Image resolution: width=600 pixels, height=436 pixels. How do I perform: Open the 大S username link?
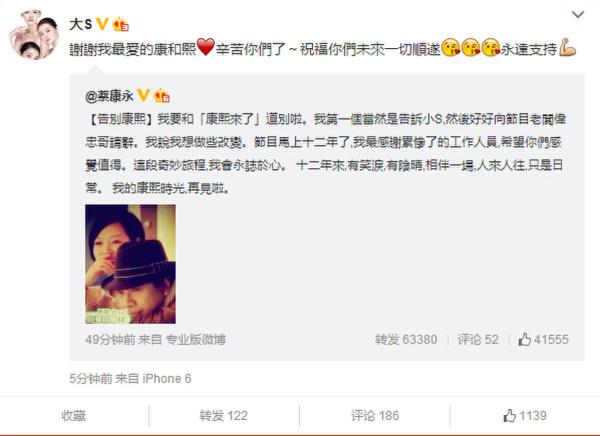point(80,24)
